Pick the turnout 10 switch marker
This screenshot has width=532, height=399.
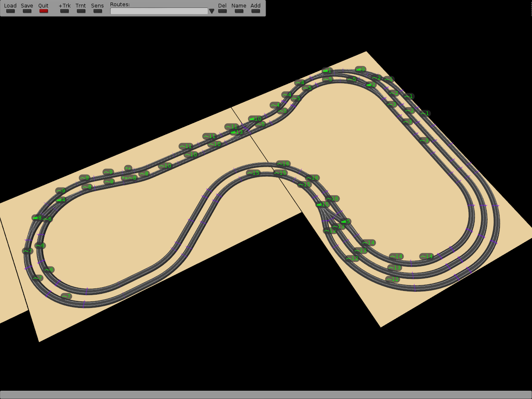tap(255, 119)
